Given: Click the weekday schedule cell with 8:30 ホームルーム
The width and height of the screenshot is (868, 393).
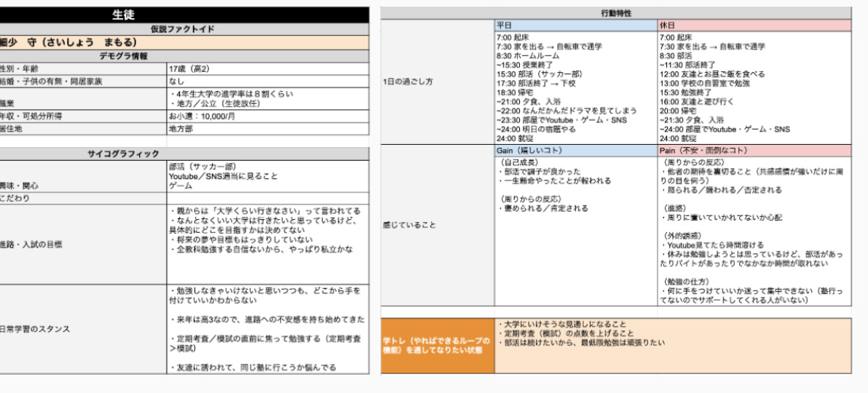Looking at the screenshot, I should (x=576, y=87).
